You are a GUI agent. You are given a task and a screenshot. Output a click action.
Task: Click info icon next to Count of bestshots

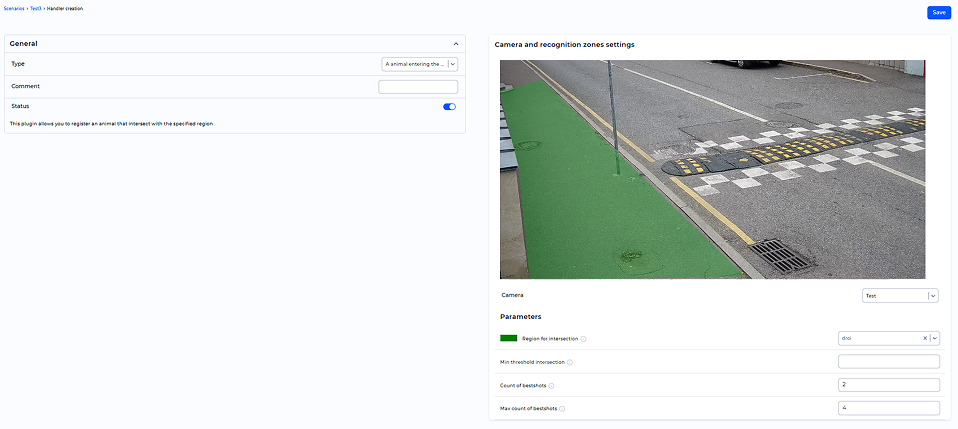(x=551, y=385)
